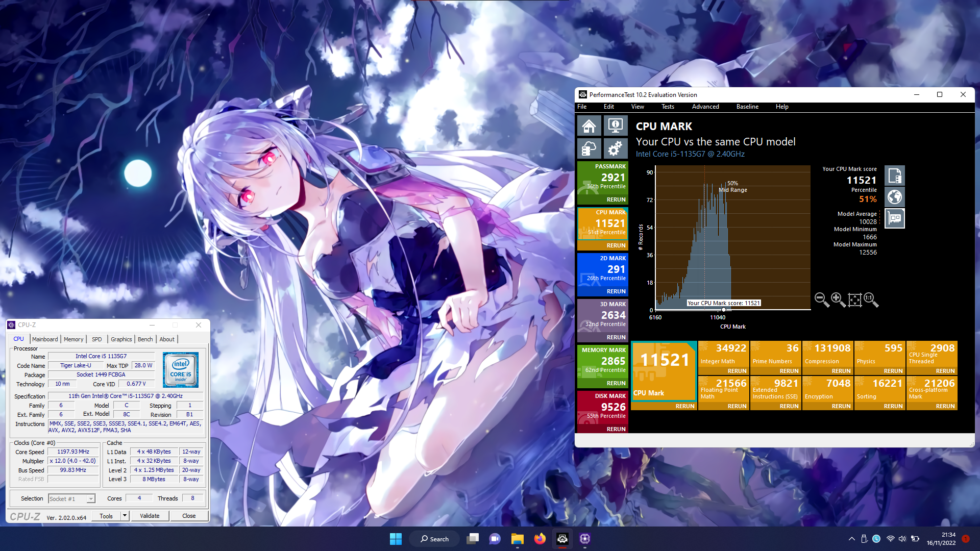Click the globe icon for online comparison

pyautogui.click(x=894, y=197)
